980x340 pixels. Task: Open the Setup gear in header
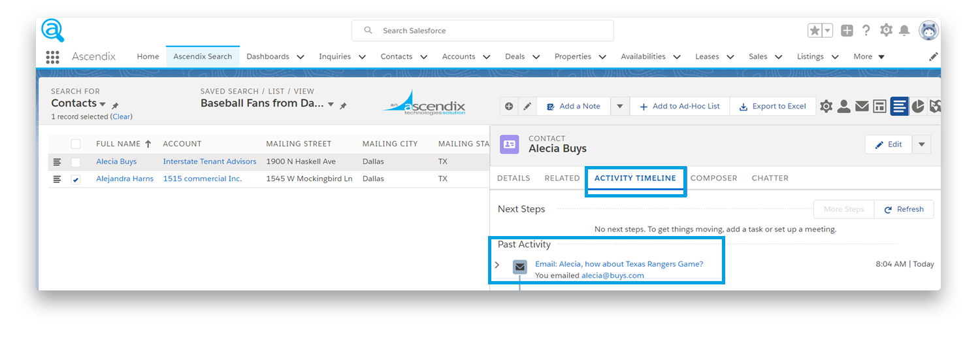coord(886,31)
